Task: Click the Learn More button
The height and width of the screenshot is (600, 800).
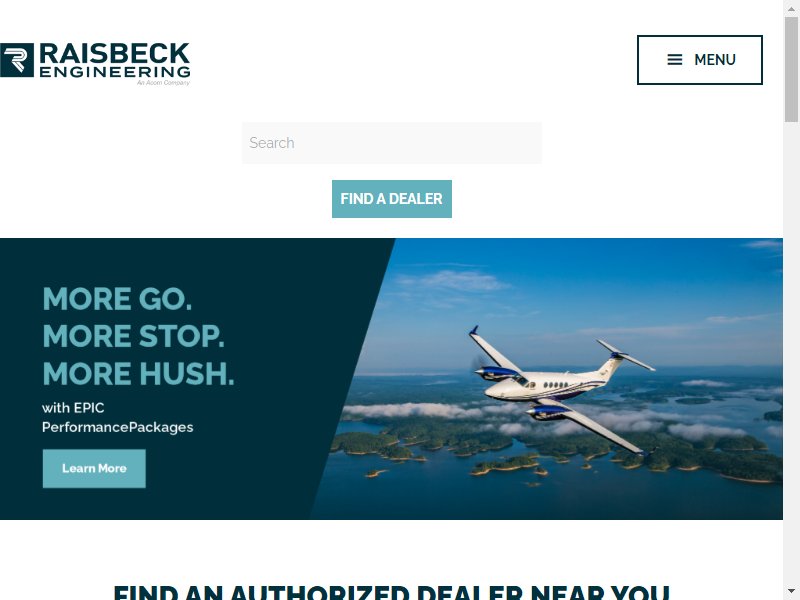Action: pyautogui.click(x=94, y=468)
